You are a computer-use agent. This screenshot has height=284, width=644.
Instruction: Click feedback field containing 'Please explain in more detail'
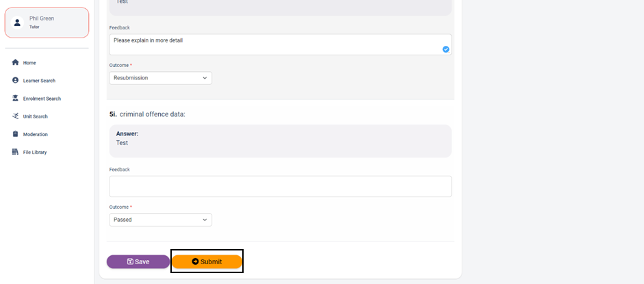click(281, 44)
